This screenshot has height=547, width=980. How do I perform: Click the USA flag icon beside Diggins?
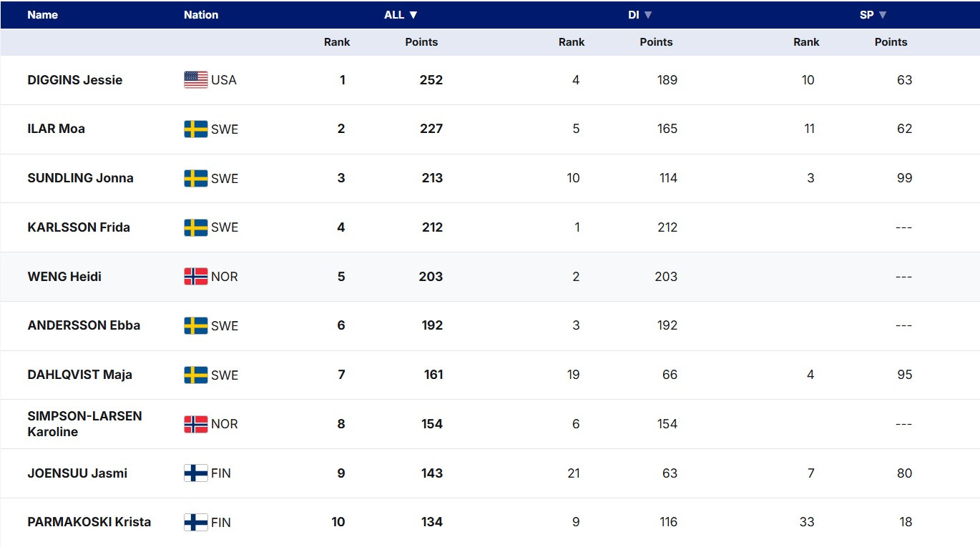(195, 80)
